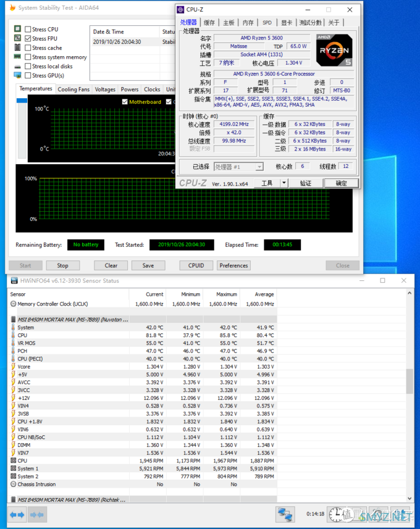Switch to the Cooling Fans tab
This screenshot has height=529, width=420.
(73, 89)
